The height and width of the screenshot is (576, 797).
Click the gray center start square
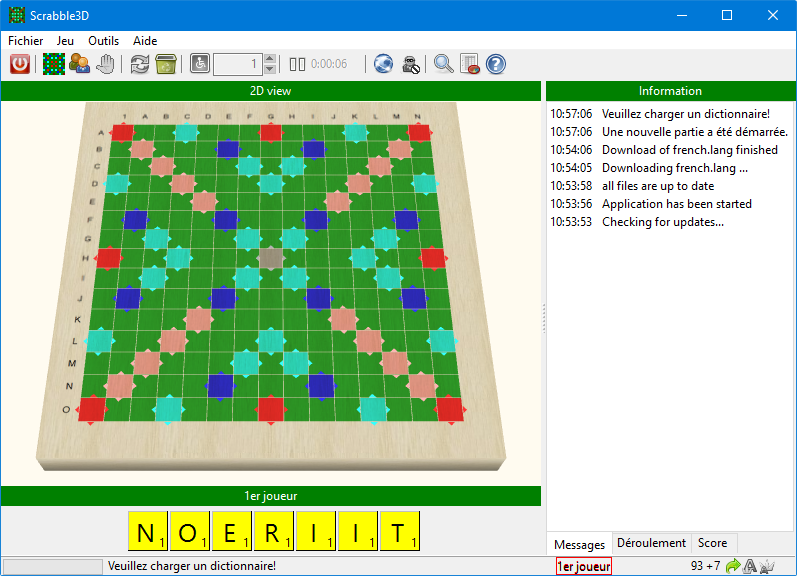[x=270, y=258]
